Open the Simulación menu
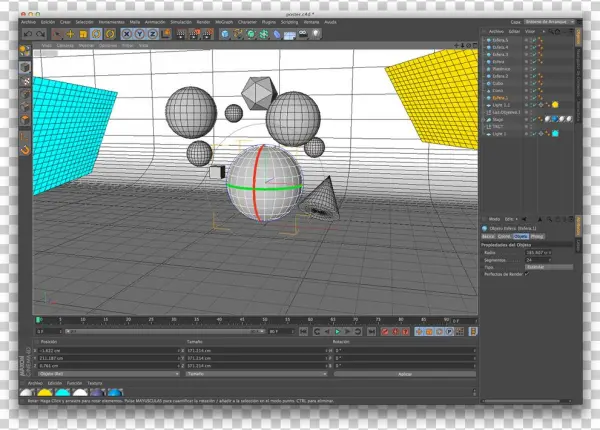This screenshot has height=430, width=600. point(182,20)
